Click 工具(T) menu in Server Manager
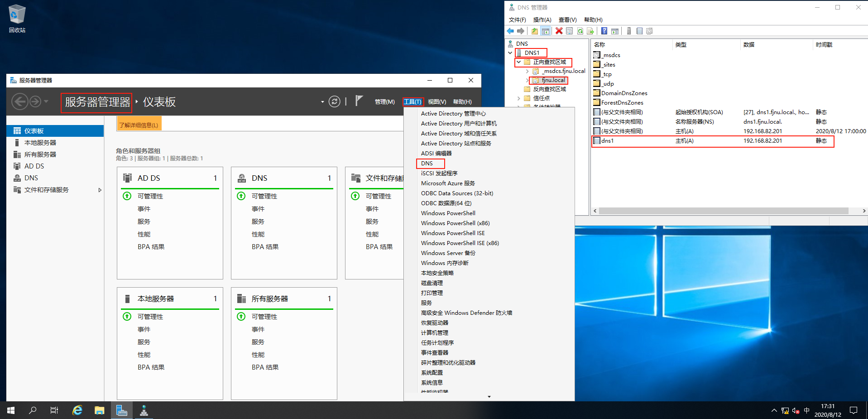Screen dimensions: 868x419 412,102
